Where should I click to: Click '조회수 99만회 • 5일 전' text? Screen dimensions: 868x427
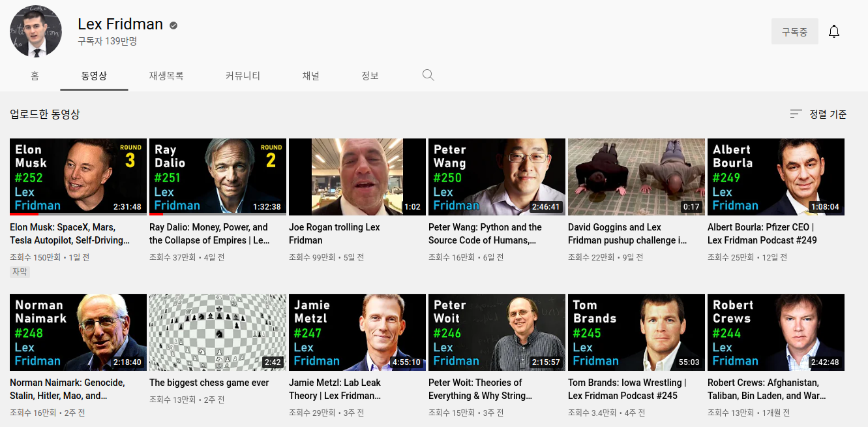[327, 257]
